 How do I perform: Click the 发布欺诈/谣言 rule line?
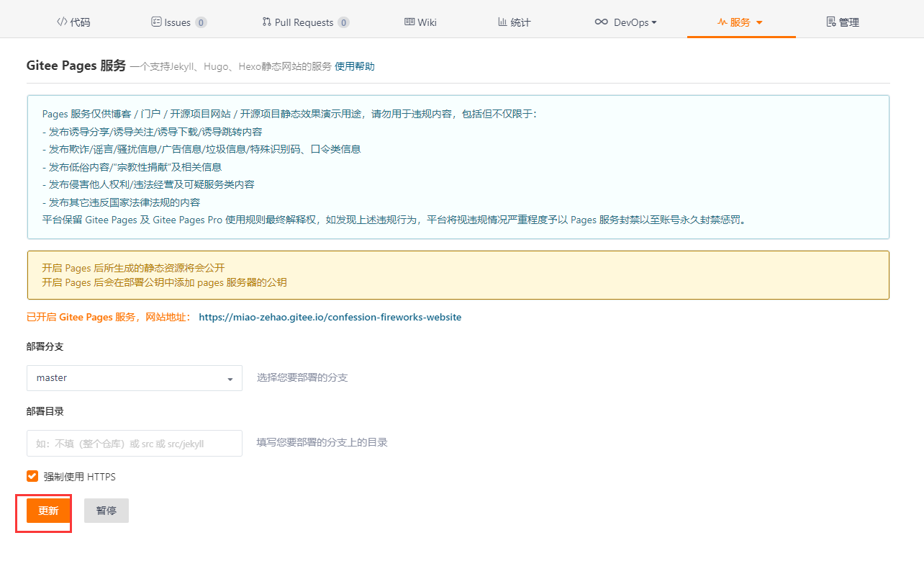click(201, 149)
